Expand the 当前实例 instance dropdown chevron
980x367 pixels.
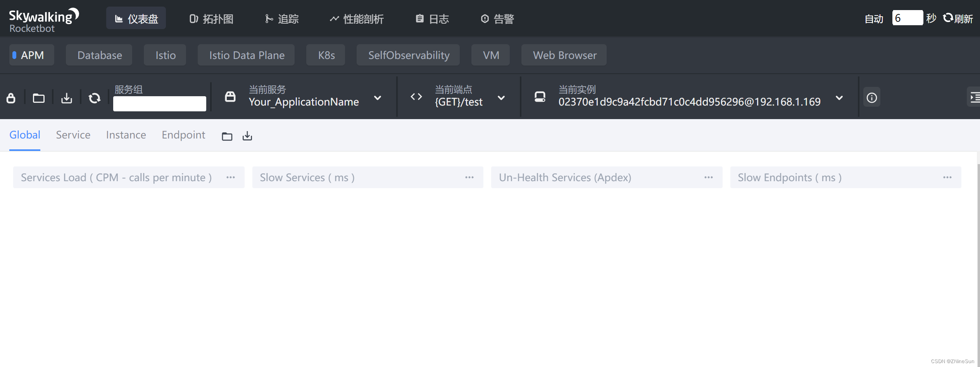(x=839, y=98)
